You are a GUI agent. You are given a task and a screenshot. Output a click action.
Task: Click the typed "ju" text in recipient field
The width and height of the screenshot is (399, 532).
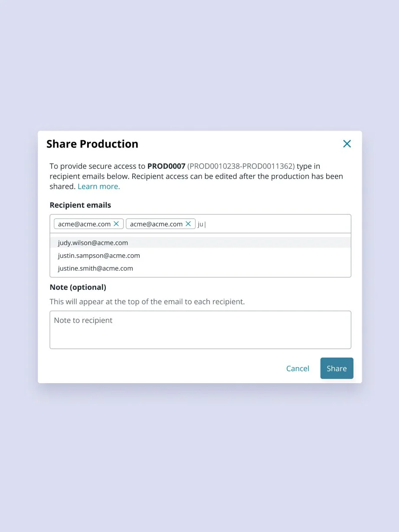pyautogui.click(x=201, y=224)
